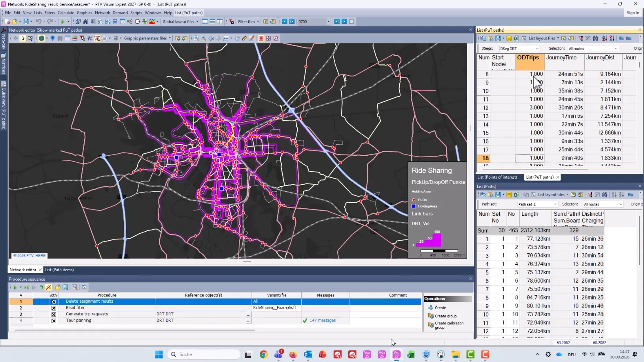Click the Excel export icon in PuT paths list
Image resolution: width=644 pixels, height=362 pixels.
[516, 38]
